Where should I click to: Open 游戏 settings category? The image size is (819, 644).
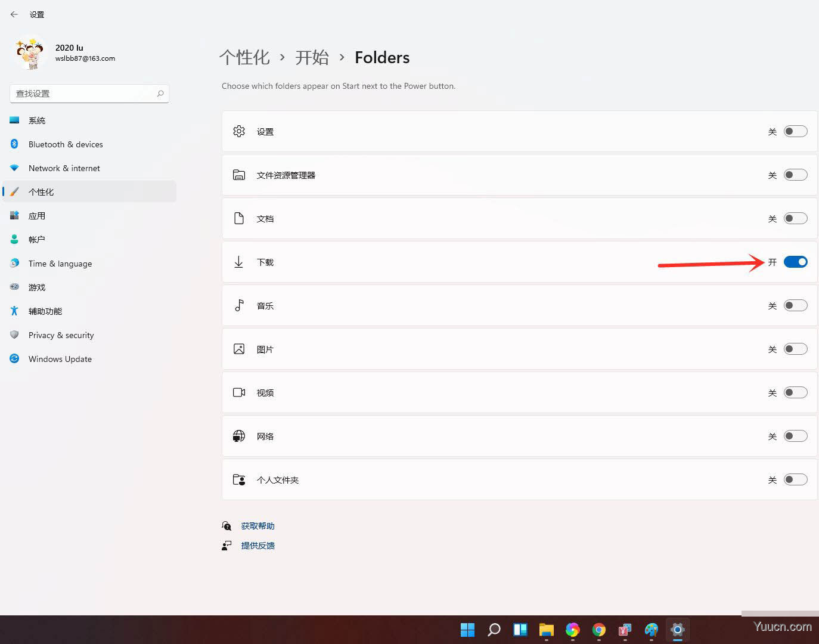tap(89, 287)
